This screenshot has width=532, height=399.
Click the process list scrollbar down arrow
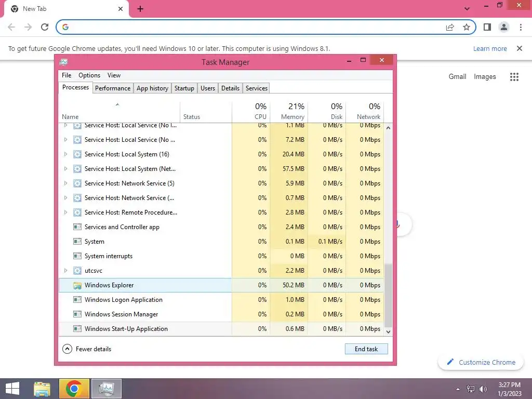[389, 332]
